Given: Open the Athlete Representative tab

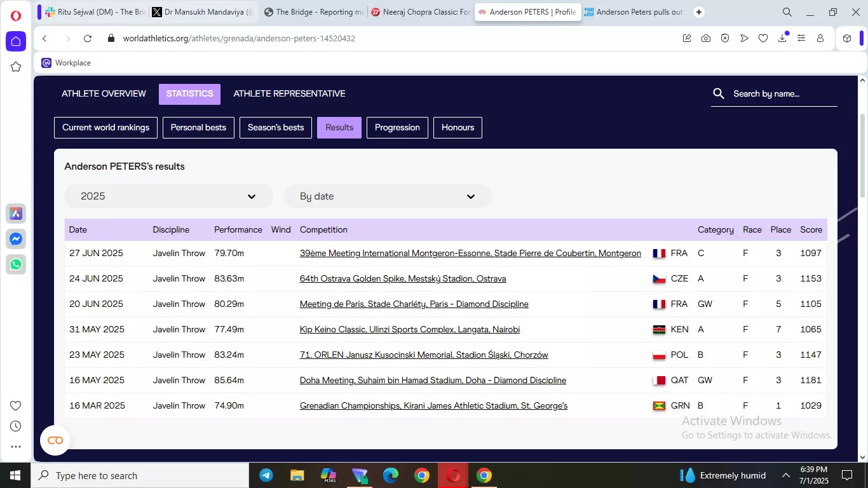Looking at the screenshot, I should [289, 93].
